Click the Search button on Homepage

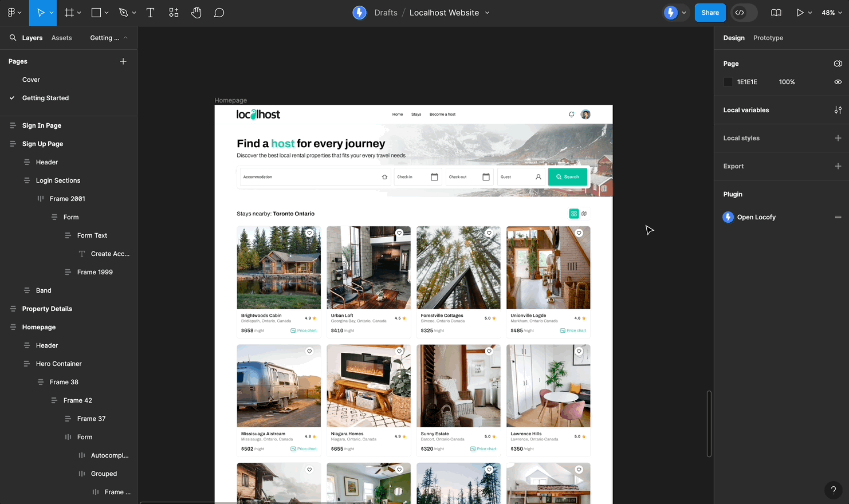(x=567, y=177)
